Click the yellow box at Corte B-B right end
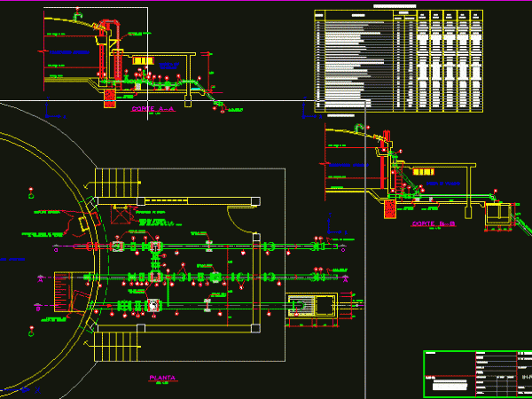 click(x=499, y=213)
